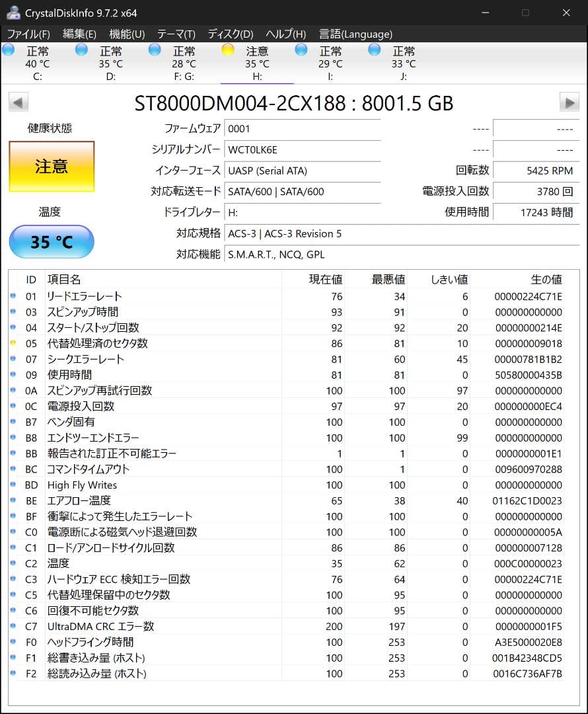The height and width of the screenshot is (714, 588).
Task: Click the drive letter field H:
Action: click(x=302, y=213)
